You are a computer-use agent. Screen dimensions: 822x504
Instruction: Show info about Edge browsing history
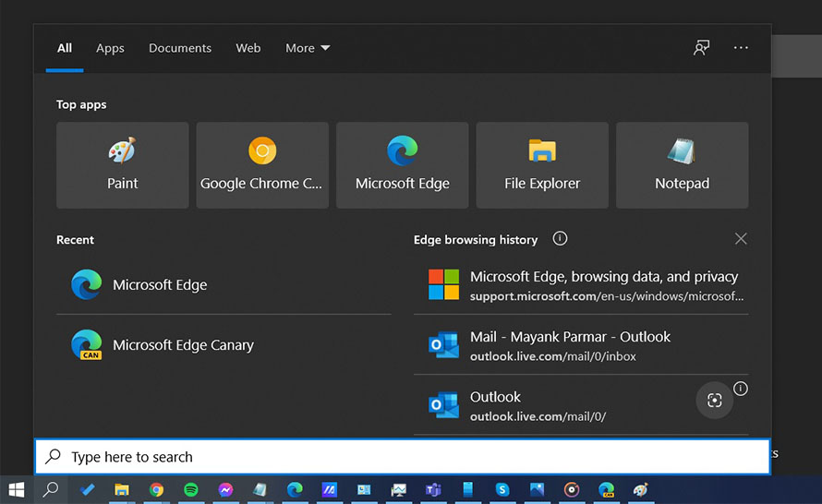click(x=560, y=239)
